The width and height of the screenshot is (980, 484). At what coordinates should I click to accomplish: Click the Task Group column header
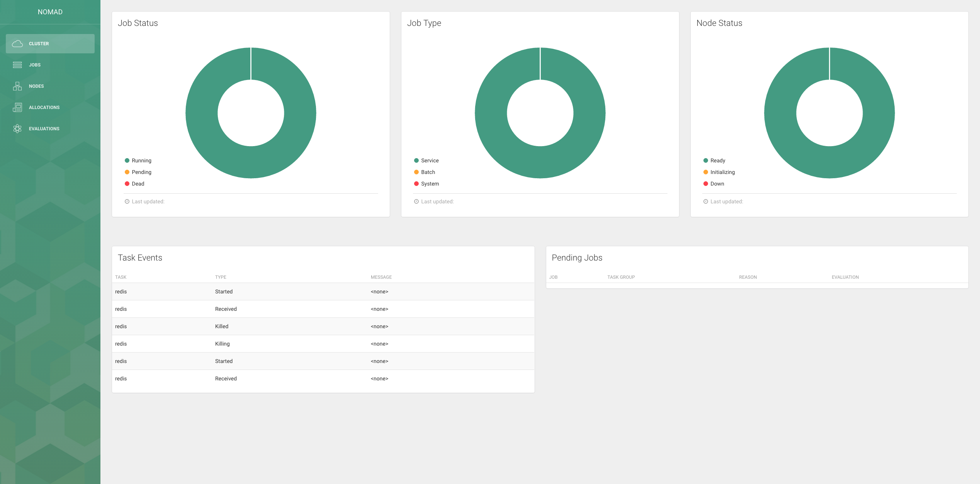[x=621, y=277]
